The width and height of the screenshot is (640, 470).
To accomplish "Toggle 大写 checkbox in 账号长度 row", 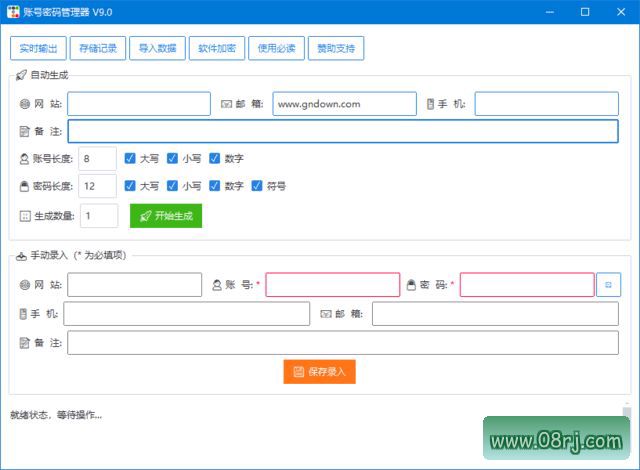I will click(x=130, y=158).
